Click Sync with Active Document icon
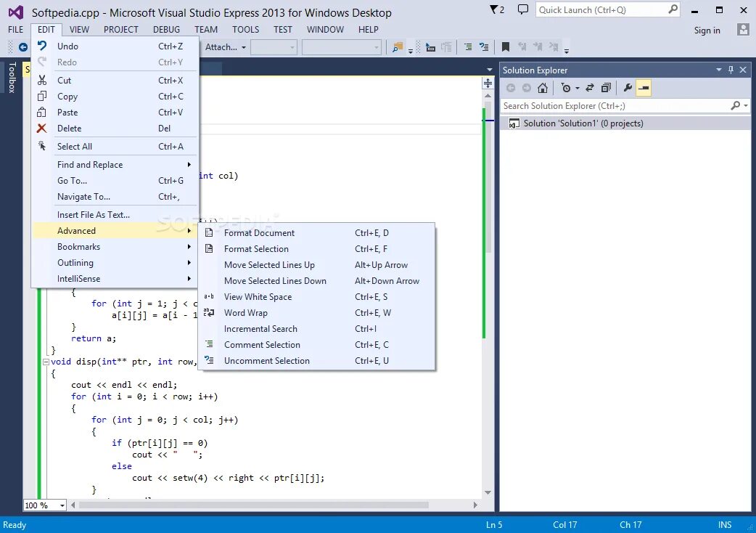Viewport: 756px width, 533px height. click(x=590, y=88)
